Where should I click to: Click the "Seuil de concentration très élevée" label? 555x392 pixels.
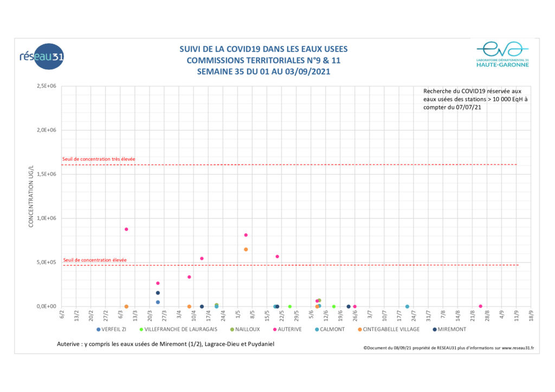[99, 159]
